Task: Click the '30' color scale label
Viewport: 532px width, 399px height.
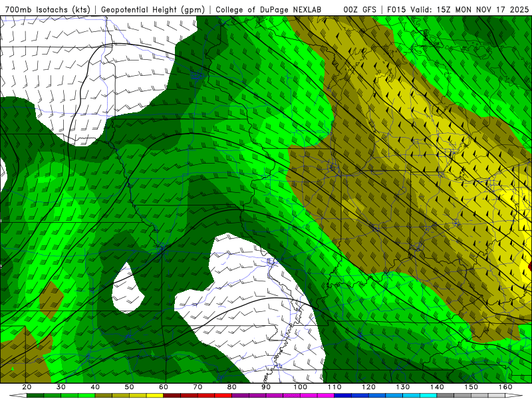Action: 61,387
